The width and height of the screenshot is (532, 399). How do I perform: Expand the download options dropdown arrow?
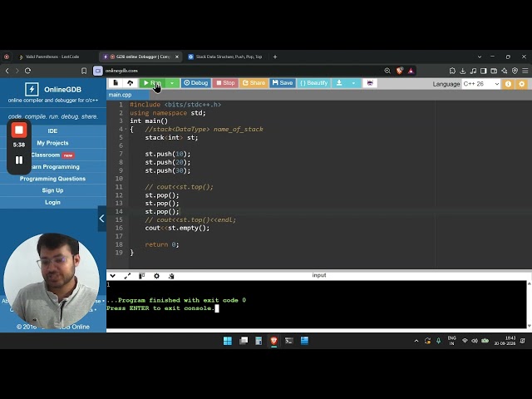point(353,83)
